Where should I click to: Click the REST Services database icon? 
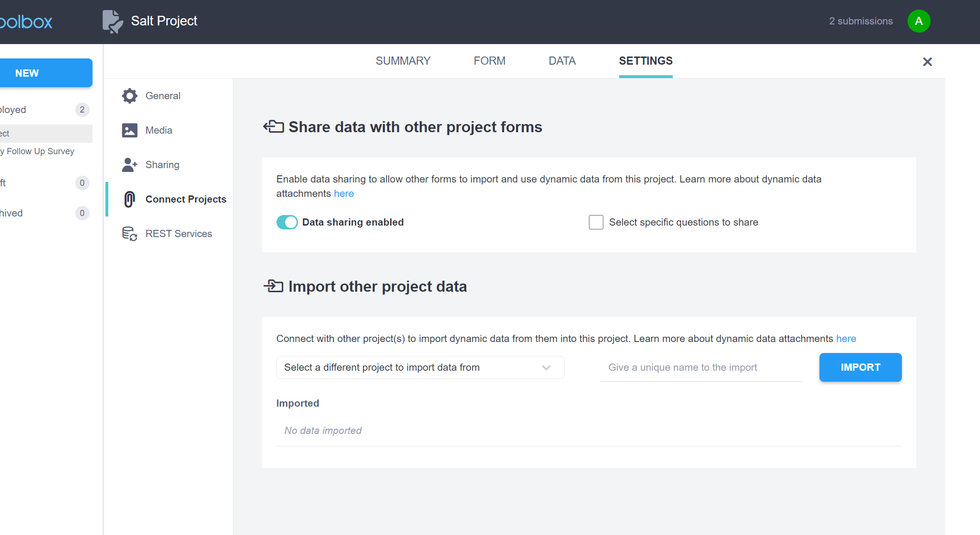[x=129, y=234]
